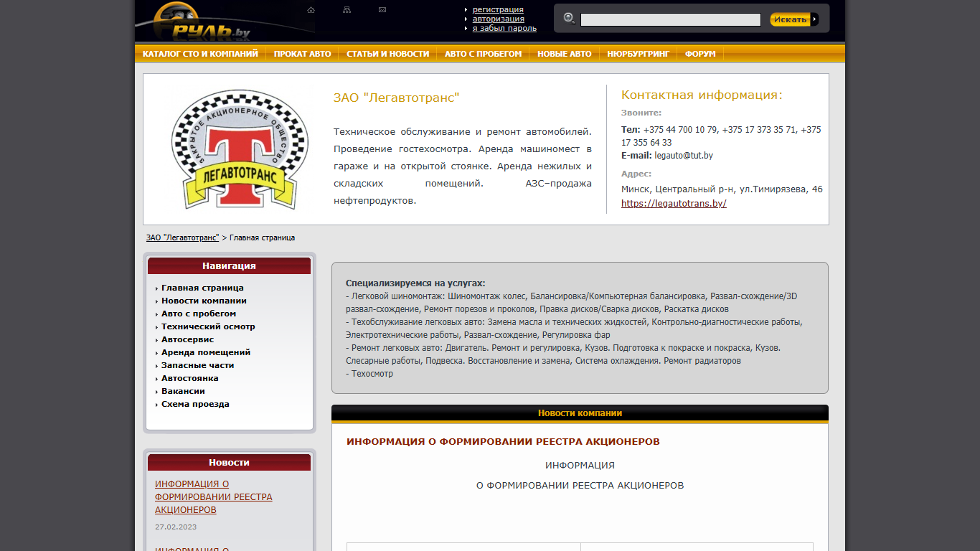Viewport: 980px width, 551px height.
Task: Open sidebar news link Информация о формировании реестра
Action: 214,497
